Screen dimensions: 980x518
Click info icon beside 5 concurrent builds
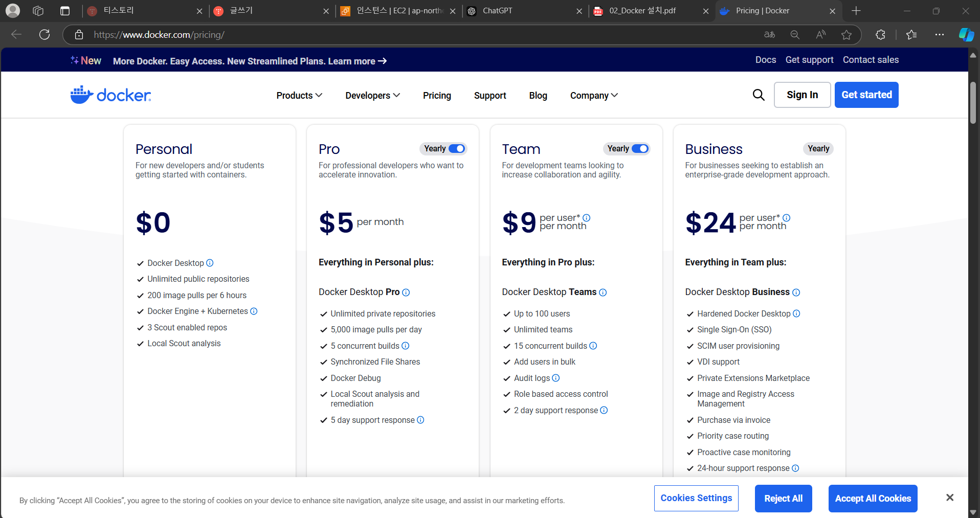click(406, 346)
